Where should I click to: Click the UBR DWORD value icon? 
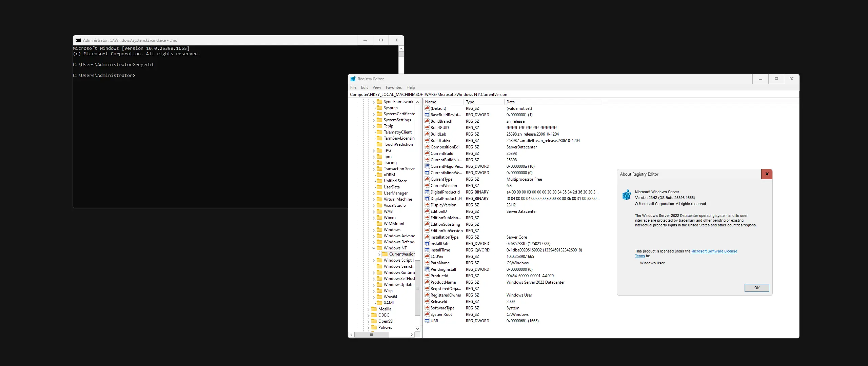[427, 321]
